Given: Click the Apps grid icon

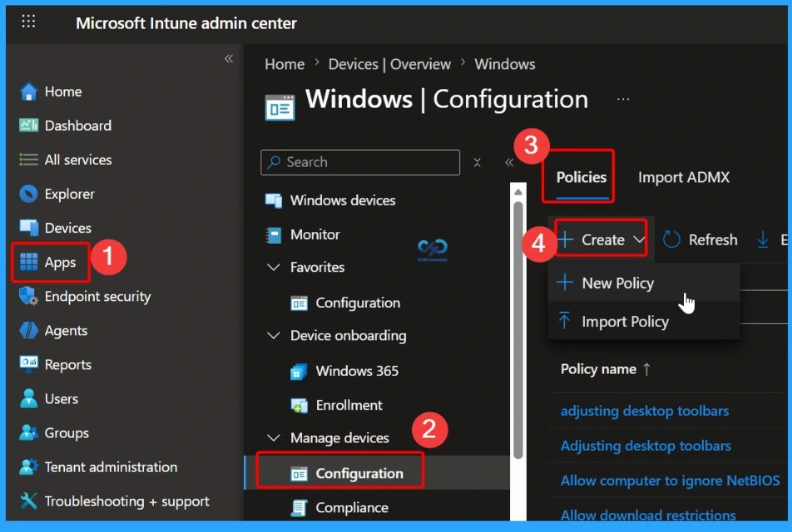Looking at the screenshot, I should (28, 262).
